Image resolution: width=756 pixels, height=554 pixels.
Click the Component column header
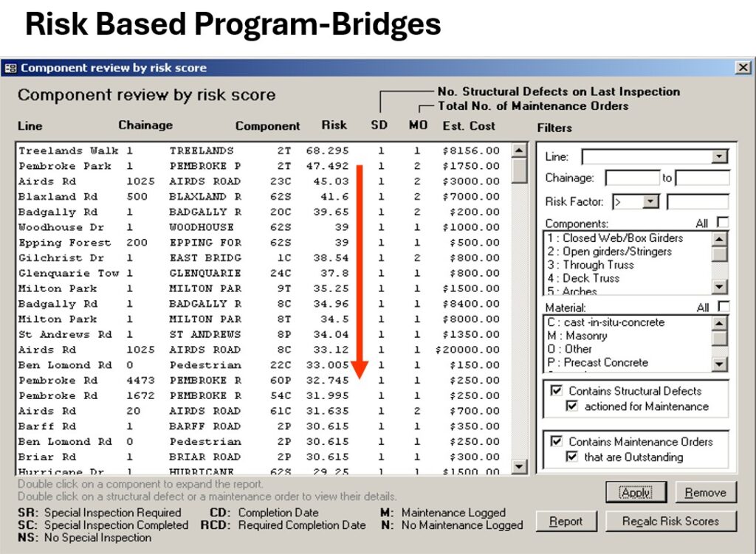[267, 126]
